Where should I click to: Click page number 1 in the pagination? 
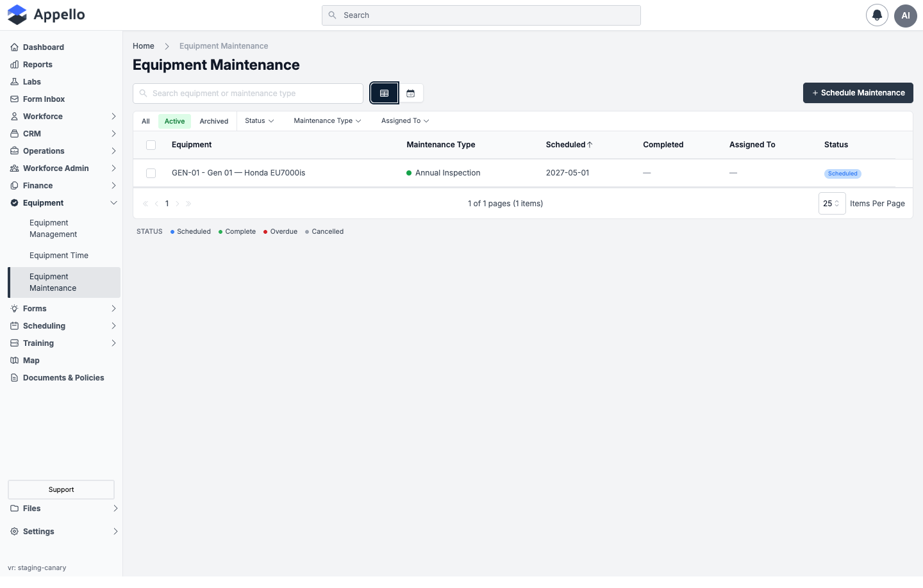(x=167, y=204)
